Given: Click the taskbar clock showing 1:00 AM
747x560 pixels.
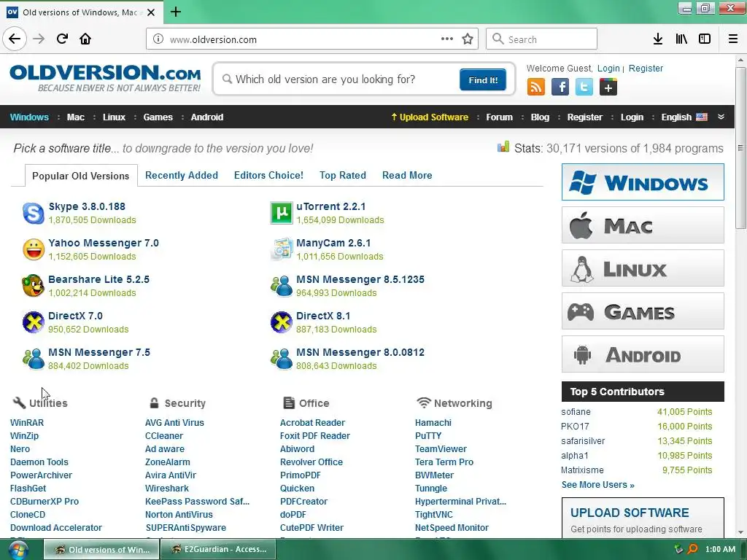Looking at the screenshot, I should pos(720,549).
